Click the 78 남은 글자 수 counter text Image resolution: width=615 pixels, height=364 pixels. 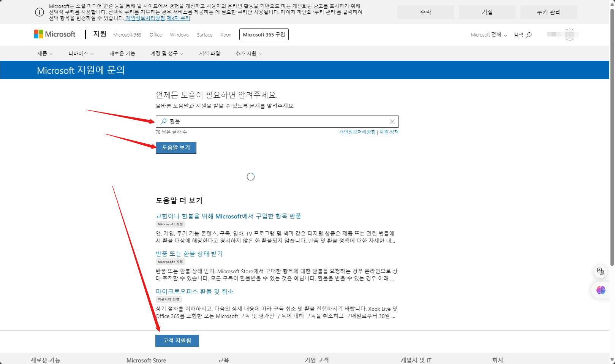tap(171, 132)
